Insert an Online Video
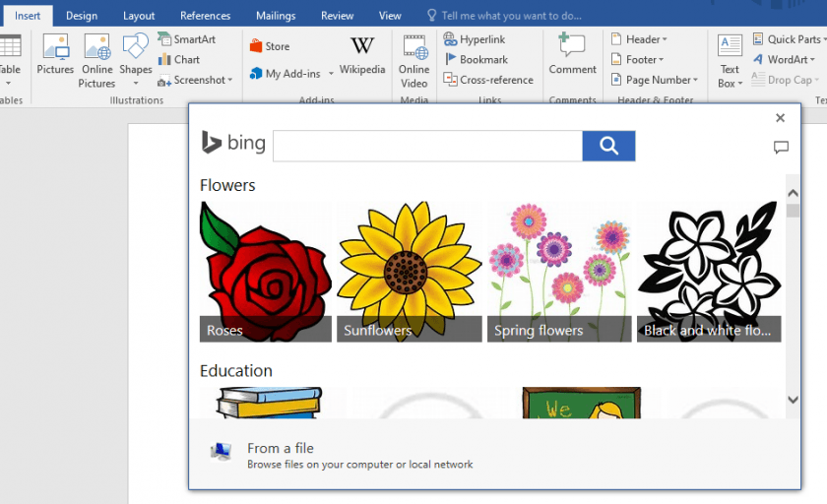The width and height of the screenshot is (827, 504). click(x=413, y=59)
